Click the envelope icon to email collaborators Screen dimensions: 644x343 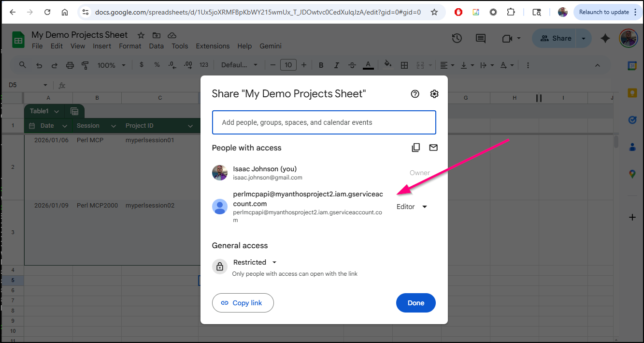[x=433, y=148]
